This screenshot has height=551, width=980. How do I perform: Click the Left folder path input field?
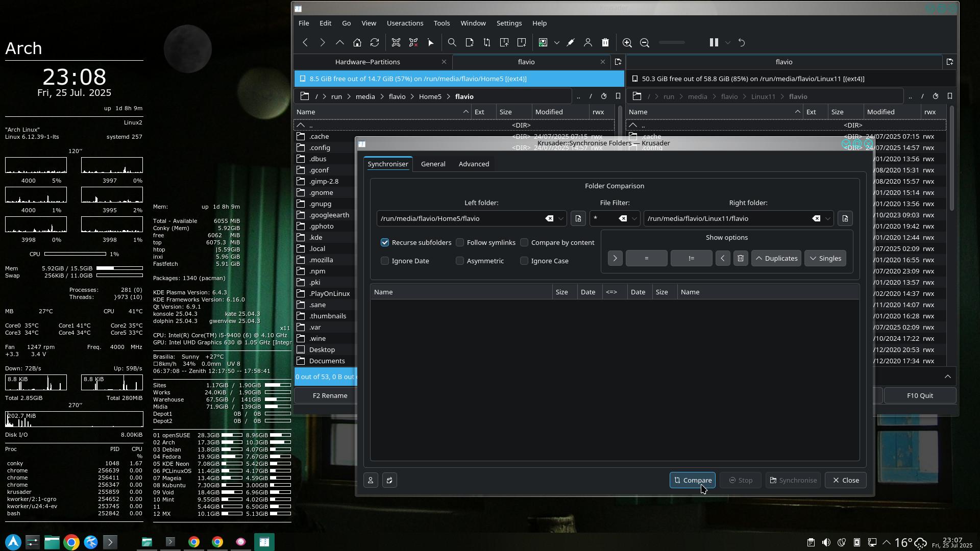[x=459, y=219]
